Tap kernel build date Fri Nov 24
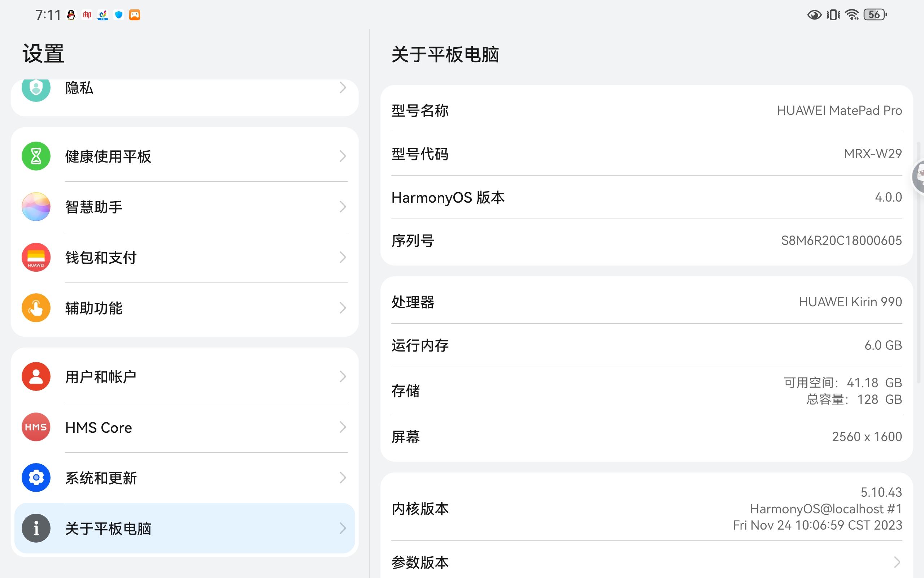Screen dimensions: 924x578 coord(818,525)
